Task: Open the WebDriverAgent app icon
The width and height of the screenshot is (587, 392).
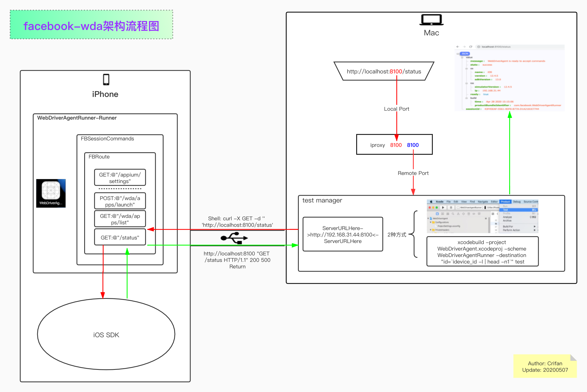Action: click(x=51, y=193)
